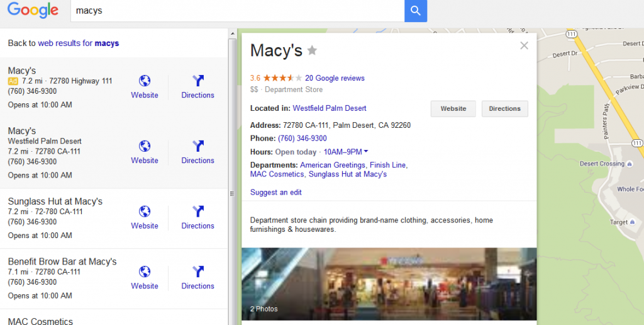Image resolution: width=644 pixels, height=325 pixels.
Task: Click the Google logo
Action: pos(33,11)
